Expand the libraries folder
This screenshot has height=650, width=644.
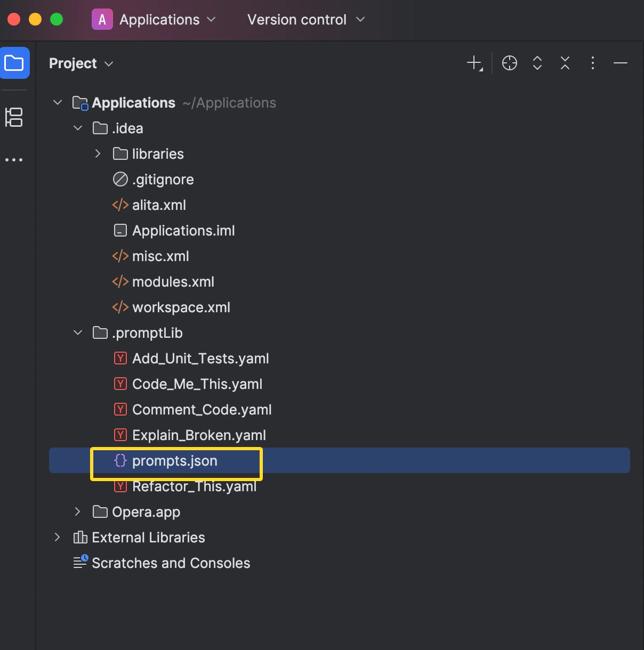pos(98,153)
